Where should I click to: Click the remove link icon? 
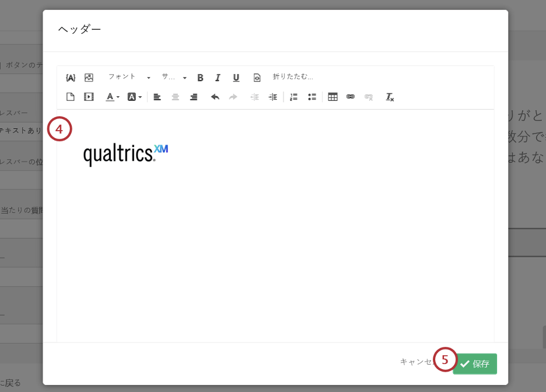[x=369, y=97]
